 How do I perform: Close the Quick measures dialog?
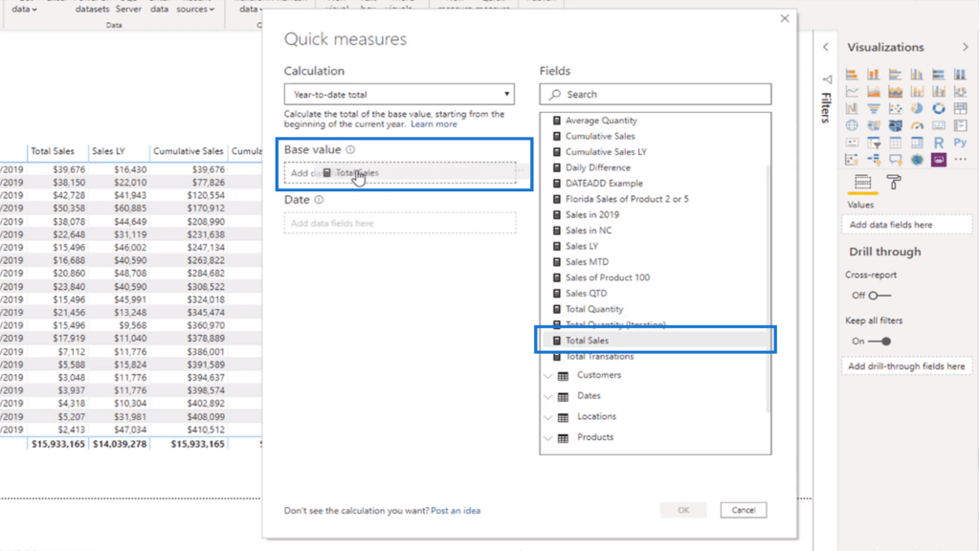pyautogui.click(x=785, y=19)
